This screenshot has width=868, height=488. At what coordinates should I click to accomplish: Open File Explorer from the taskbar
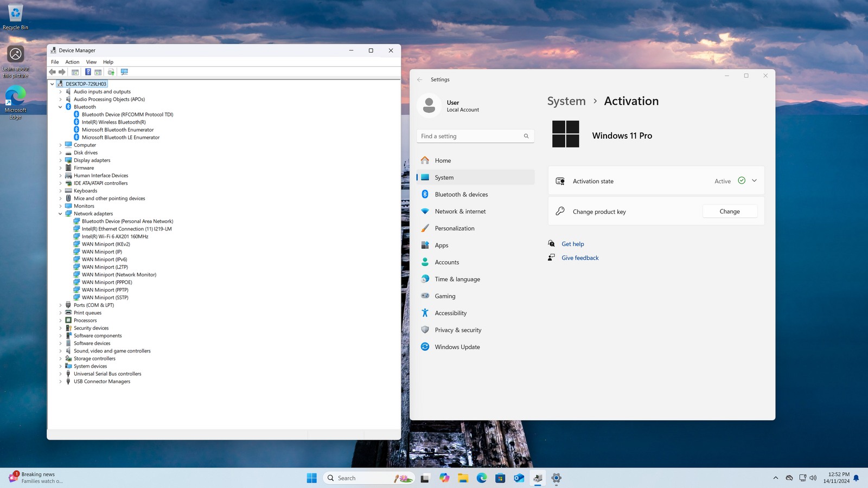tap(463, 478)
